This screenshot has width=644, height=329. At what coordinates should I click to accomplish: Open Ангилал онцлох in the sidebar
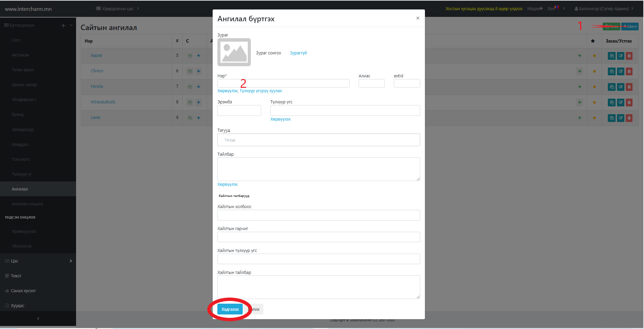pos(27,204)
